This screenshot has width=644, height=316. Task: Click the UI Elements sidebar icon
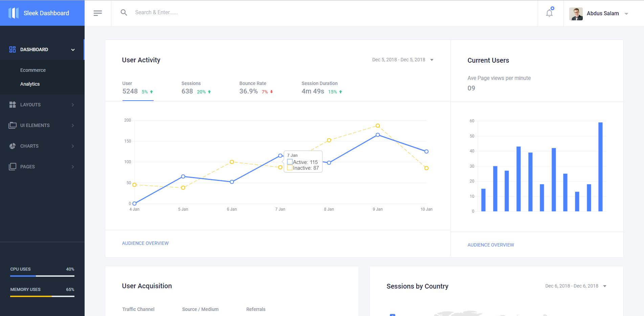[x=13, y=125]
